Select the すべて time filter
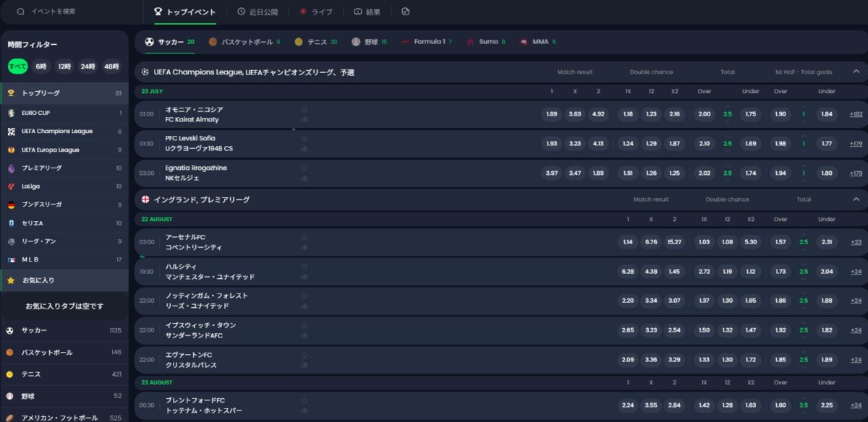This screenshot has width=868, height=422. (18, 66)
